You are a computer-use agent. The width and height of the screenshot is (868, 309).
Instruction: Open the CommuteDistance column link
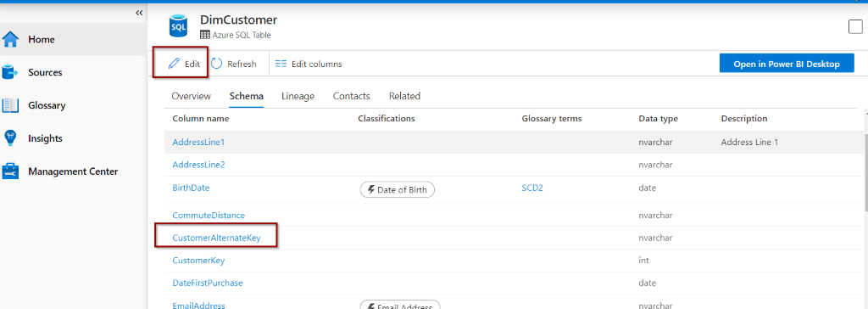coord(209,215)
